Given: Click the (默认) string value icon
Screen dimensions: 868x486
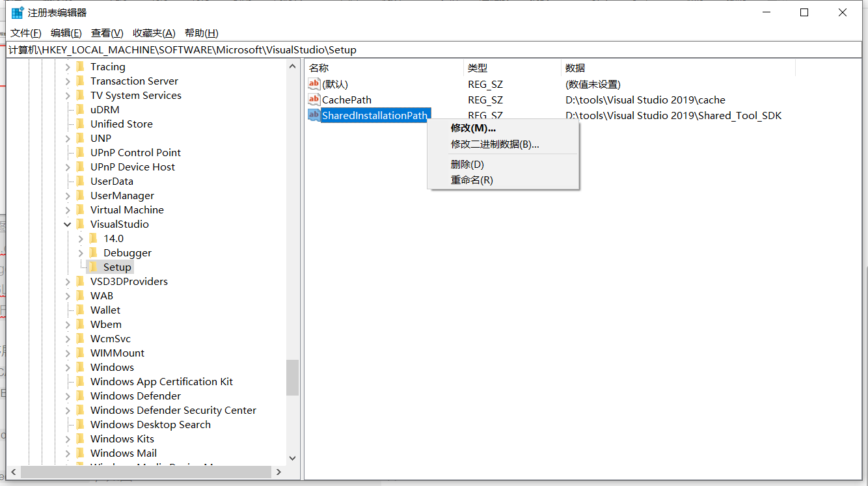Looking at the screenshot, I should tap(314, 84).
